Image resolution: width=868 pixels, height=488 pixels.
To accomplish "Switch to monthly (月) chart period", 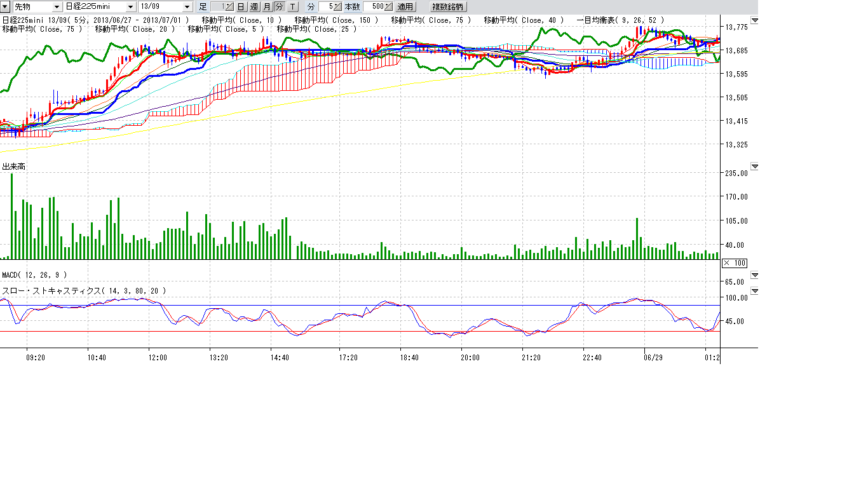I will (x=267, y=6).
